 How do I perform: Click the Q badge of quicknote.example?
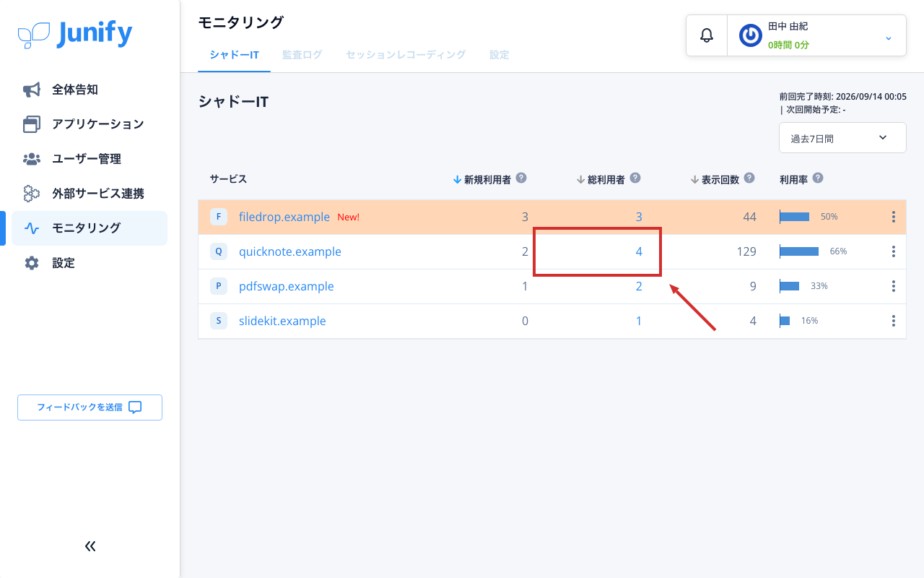[219, 251]
